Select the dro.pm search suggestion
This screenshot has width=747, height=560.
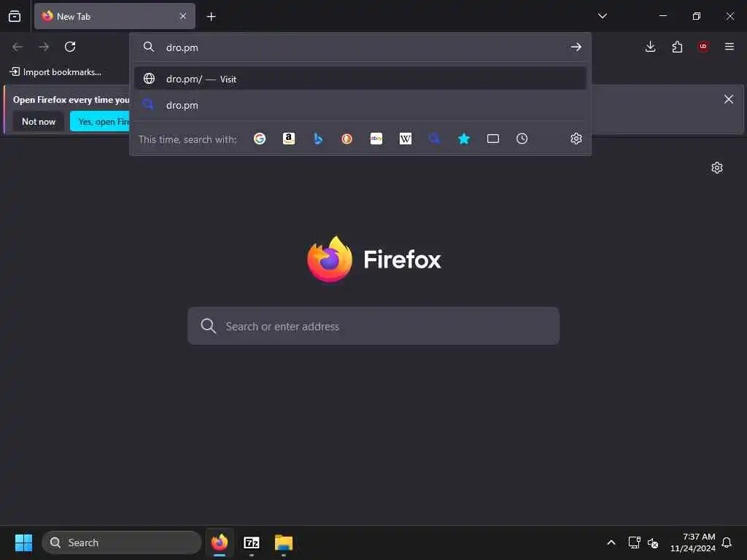(360, 105)
